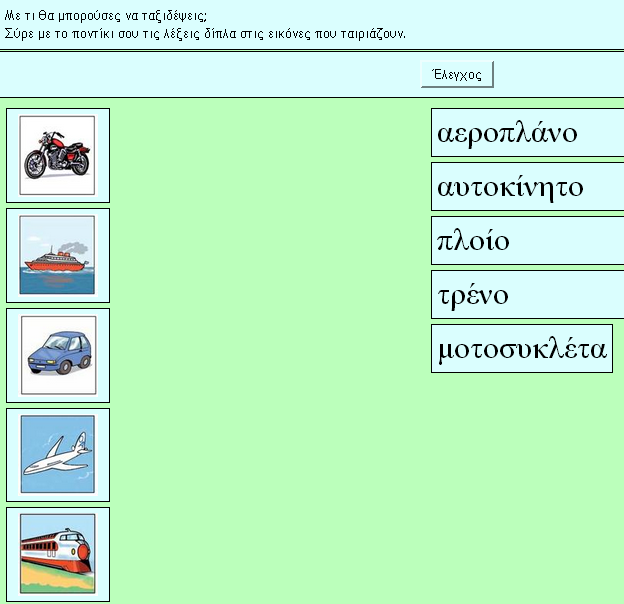Select the τρένο word card
The image size is (624, 604).
pos(527,295)
